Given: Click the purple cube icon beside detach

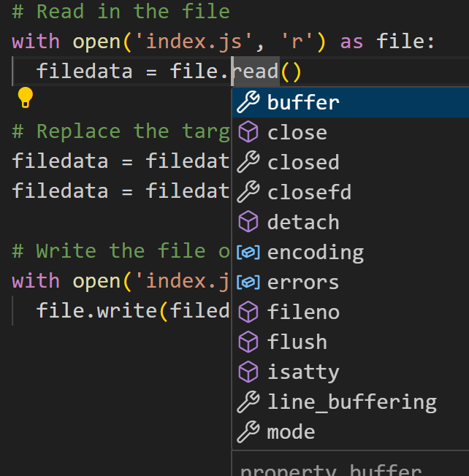Looking at the screenshot, I should tap(248, 221).
